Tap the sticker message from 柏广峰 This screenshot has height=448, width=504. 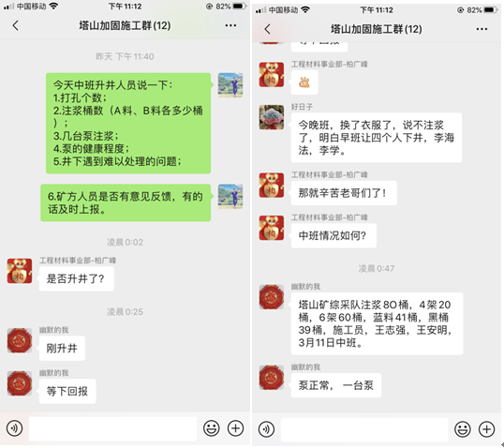304,82
